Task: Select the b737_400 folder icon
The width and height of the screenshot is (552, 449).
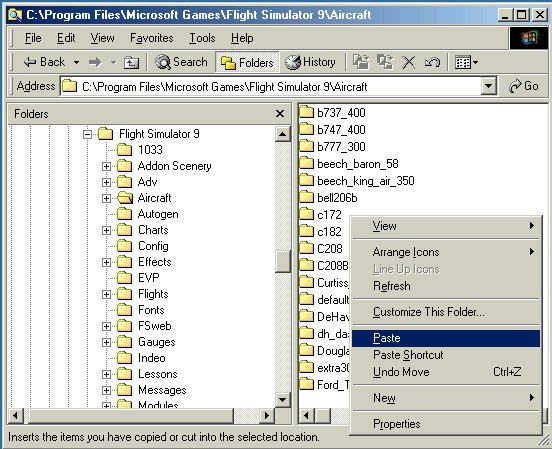Action: click(306, 113)
